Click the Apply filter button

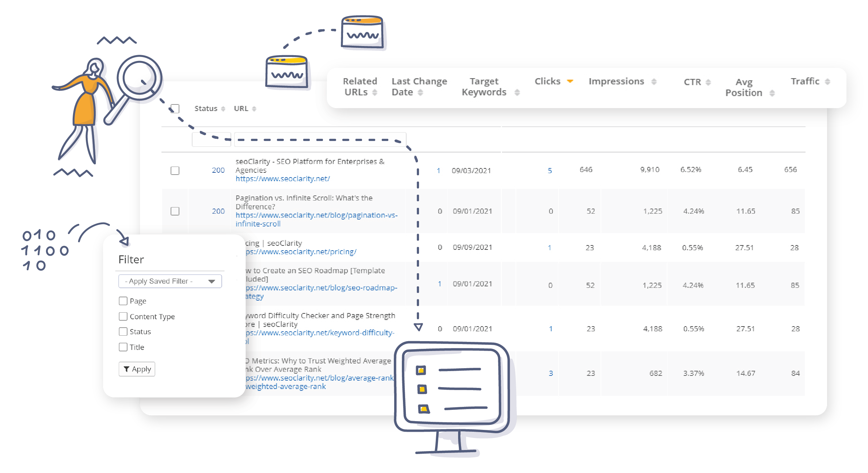(137, 369)
